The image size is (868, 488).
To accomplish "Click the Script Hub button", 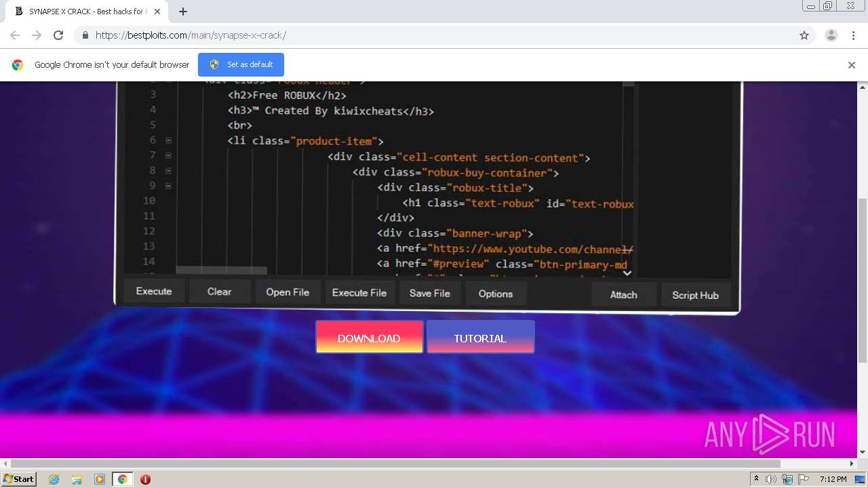I will tap(696, 296).
